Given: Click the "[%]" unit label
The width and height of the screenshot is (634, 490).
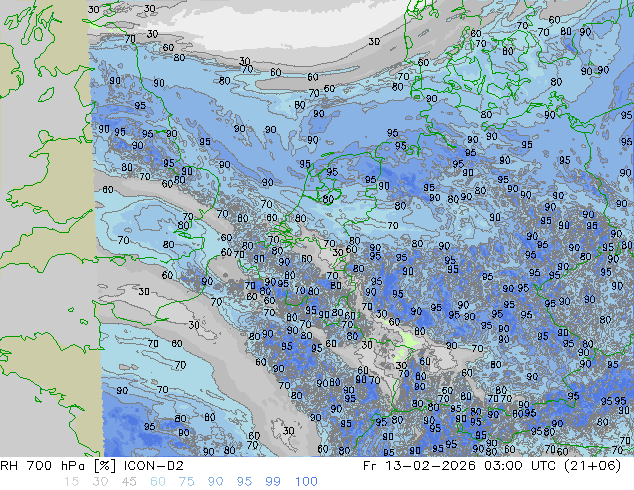Looking at the screenshot, I should click(x=105, y=466).
